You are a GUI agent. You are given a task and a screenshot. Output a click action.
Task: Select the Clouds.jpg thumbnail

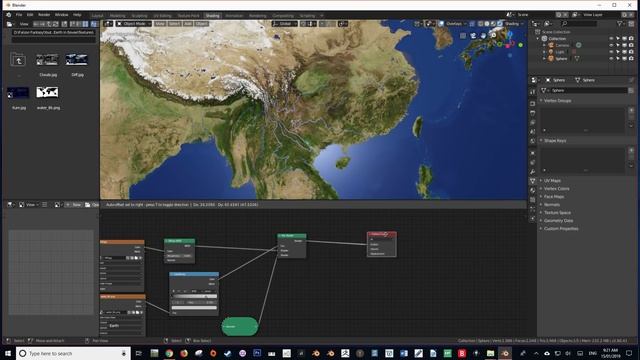click(x=47, y=60)
